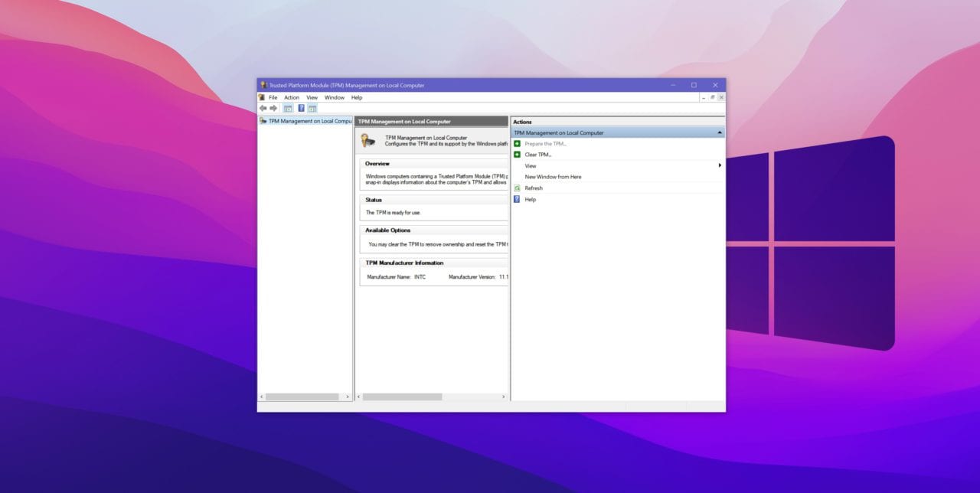Click right scroll arrow of the center pane
This screenshot has width=980, height=493.
click(504, 397)
